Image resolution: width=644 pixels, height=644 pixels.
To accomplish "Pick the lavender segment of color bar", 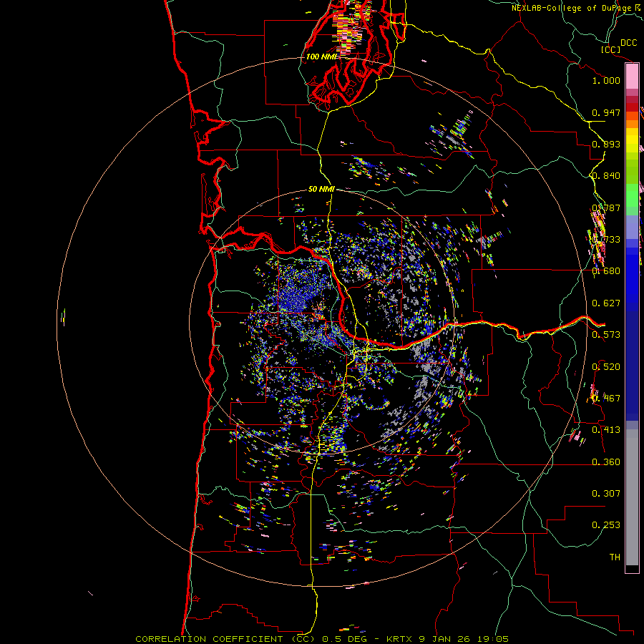I will [632, 227].
